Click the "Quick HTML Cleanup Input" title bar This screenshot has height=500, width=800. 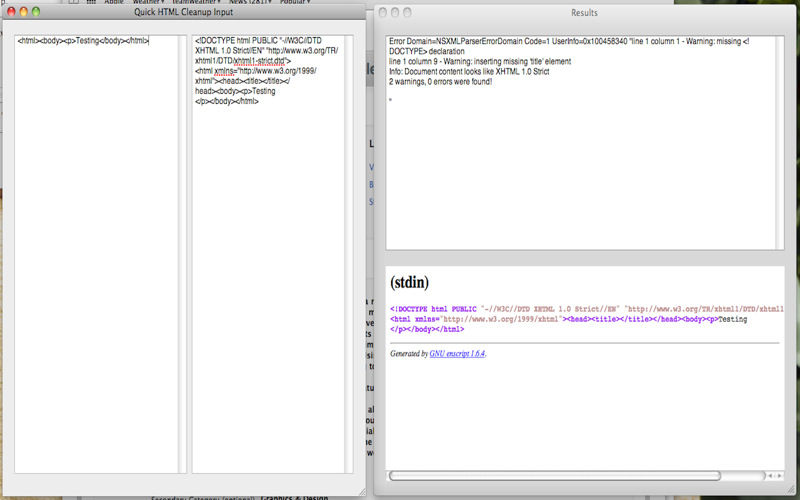click(184, 12)
